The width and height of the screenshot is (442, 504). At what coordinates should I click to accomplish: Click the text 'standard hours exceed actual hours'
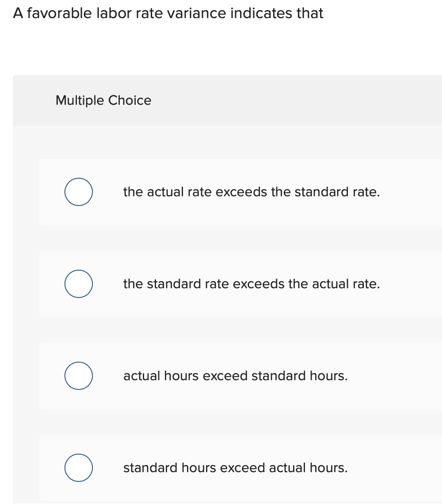(x=235, y=468)
